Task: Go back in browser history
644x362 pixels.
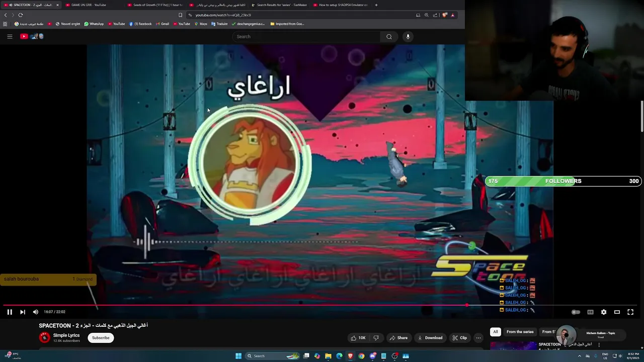Action: [x=6, y=15]
